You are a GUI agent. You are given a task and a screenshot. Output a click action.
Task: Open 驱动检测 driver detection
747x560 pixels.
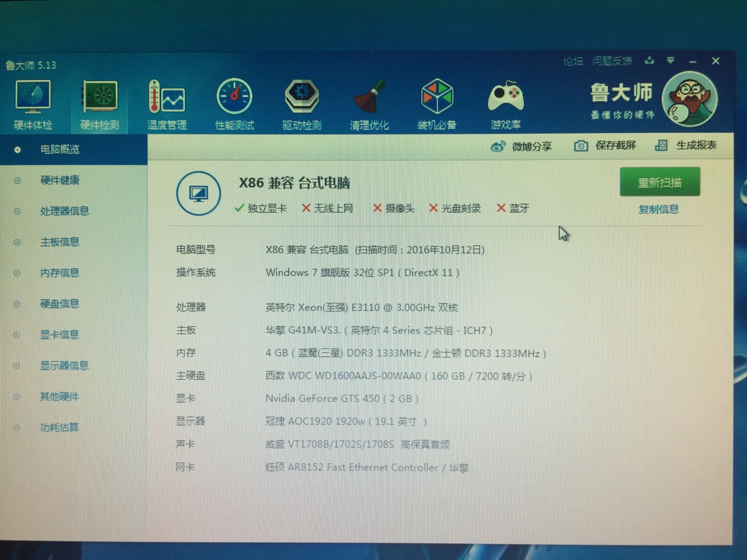302,105
